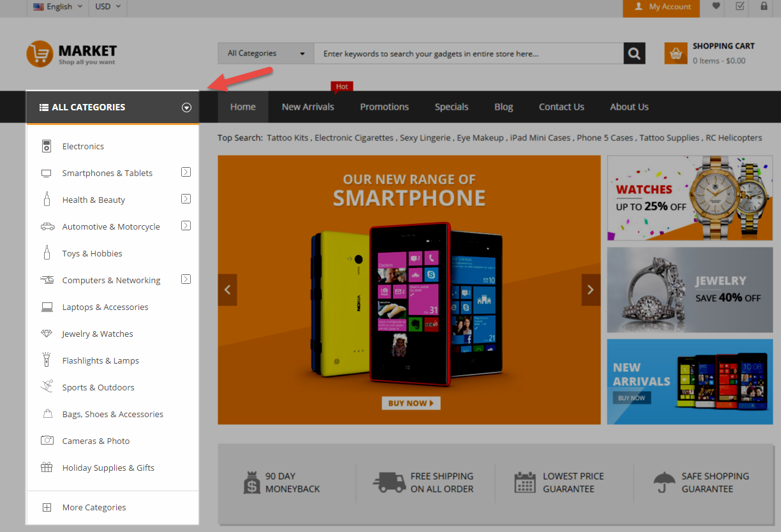Click the Tattoo Kits top search link
Image resolution: width=781 pixels, height=532 pixels.
pos(288,138)
